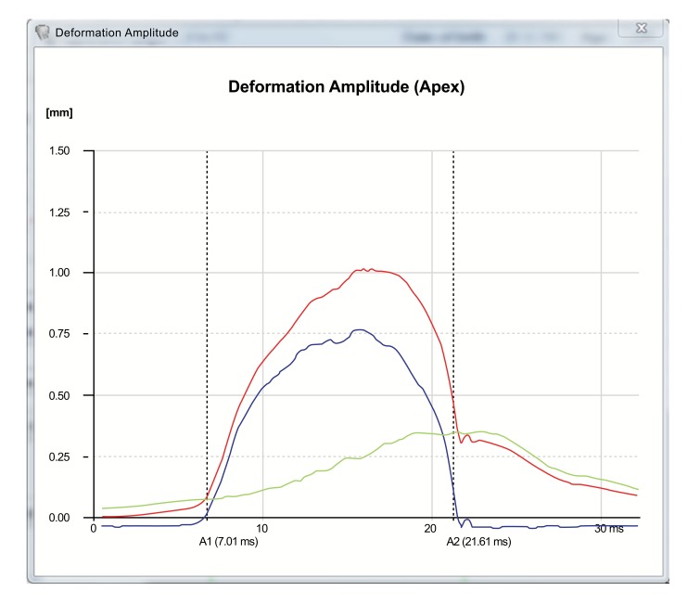Click the application icon in the title bar
Screen dimensions: 700x604
point(42,32)
